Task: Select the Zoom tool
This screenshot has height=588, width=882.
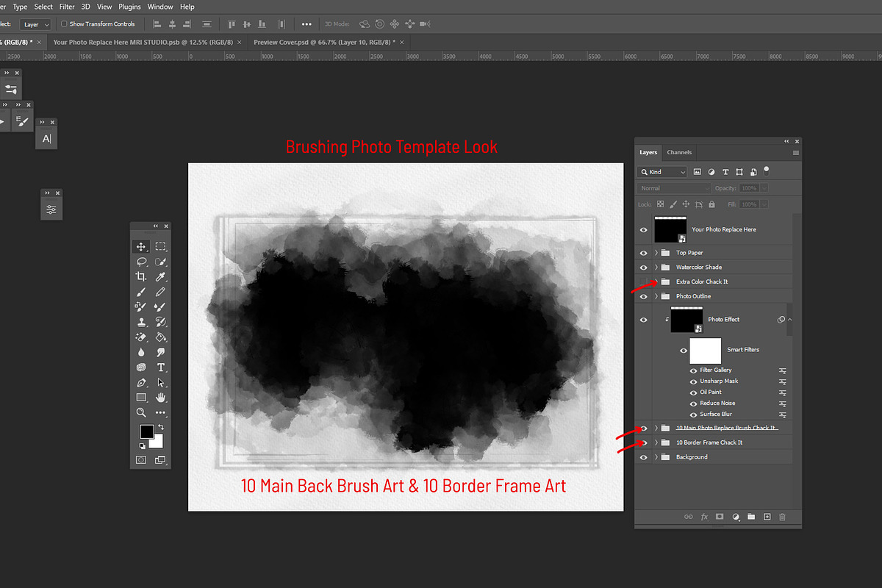Action: coord(140,412)
